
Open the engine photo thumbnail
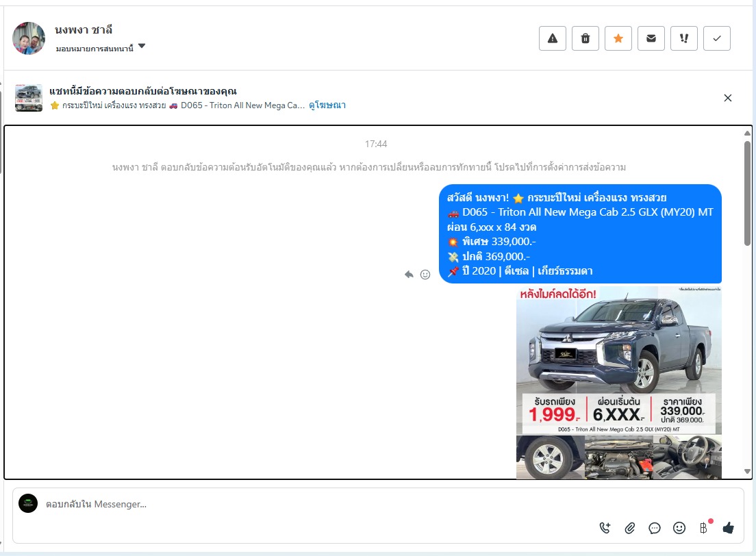(618, 457)
